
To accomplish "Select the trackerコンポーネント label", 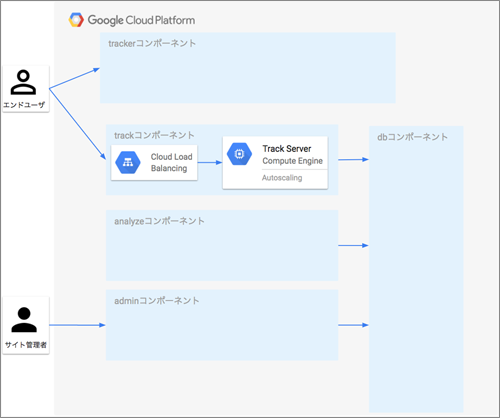I will click(152, 43).
